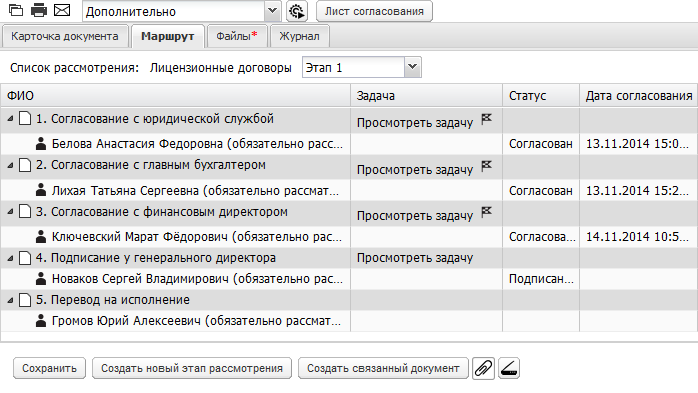The image size is (698, 393).
Task: Click the Задача column header
Action: [426, 96]
